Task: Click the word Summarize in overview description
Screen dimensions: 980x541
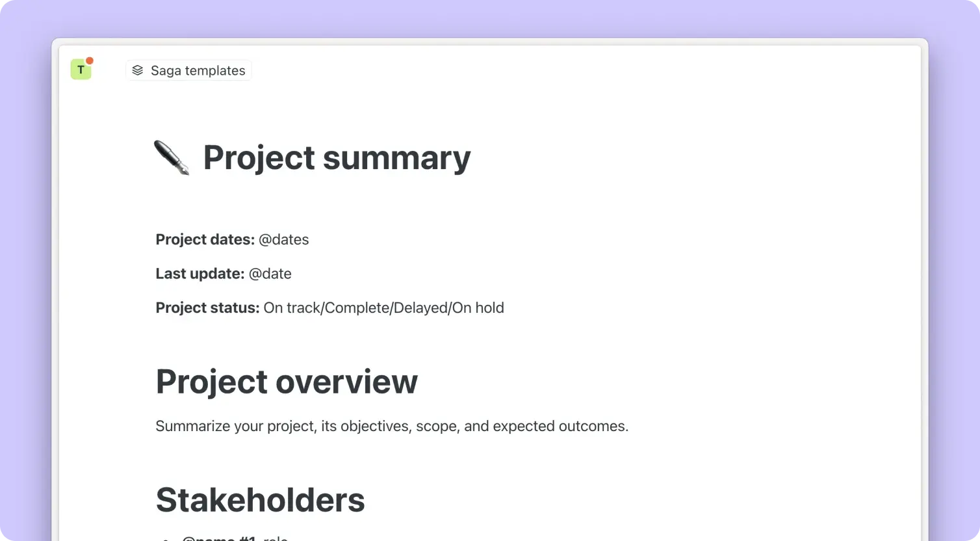Action: pyautogui.click(x=193, y=427)
